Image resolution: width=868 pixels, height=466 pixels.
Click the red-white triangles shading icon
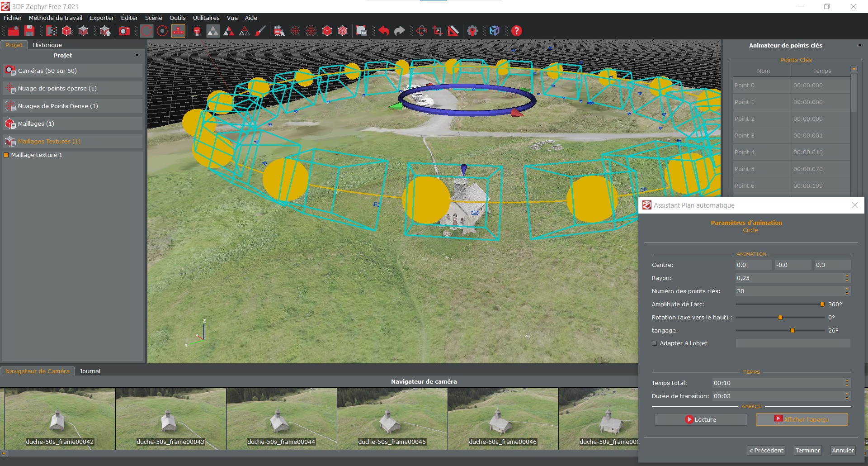click(x=229, y=31)
